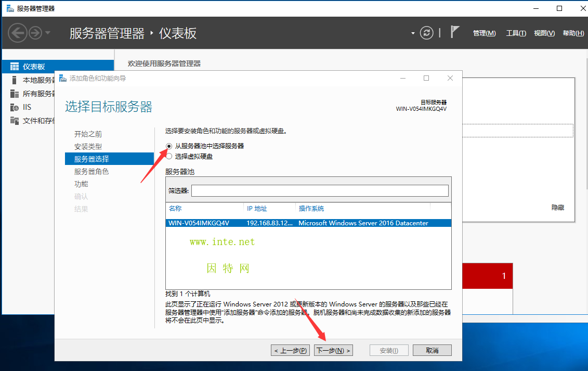
Task: Select the Dashboard icon in sidebar
Action: (x=14, y=67)
